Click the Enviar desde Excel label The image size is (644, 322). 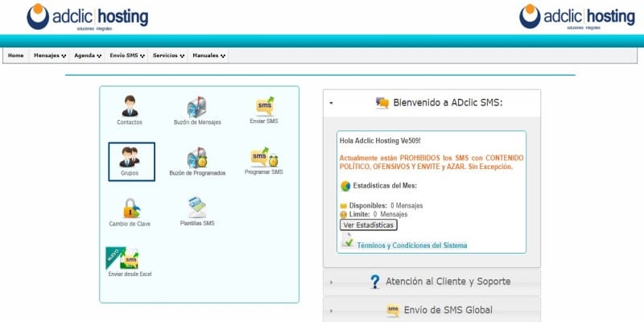tap(130, 274)
